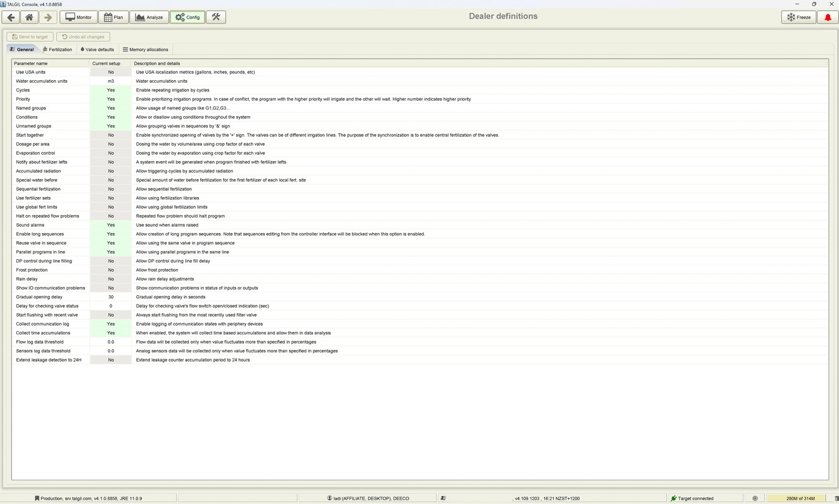Go back with the left arrow button
839x504 pixels.
click(x=11, y=17)
